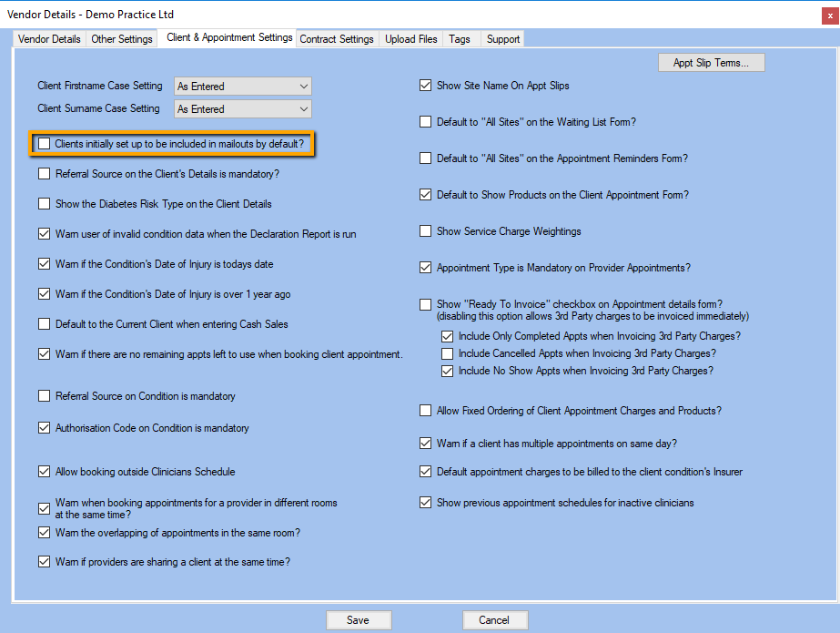840x633 pixels.
Task: Switch to the Vendor Details tab
Action: tap(50, 39)
